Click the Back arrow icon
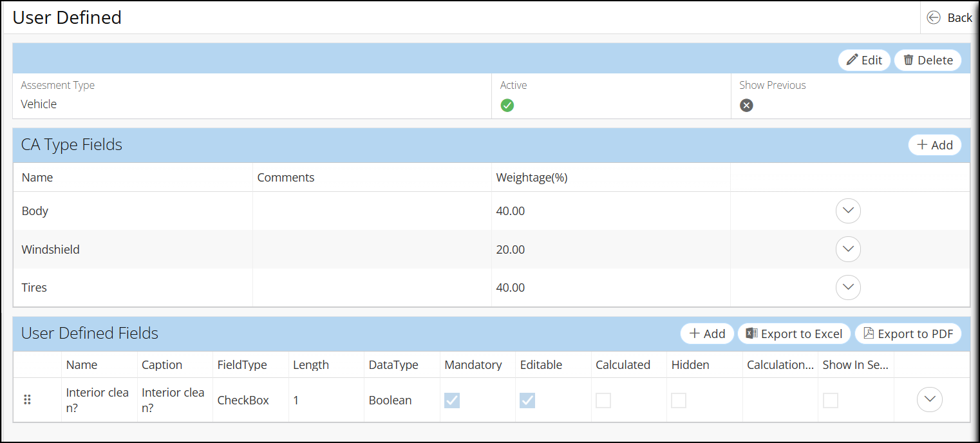This screenshot has width=980, height=443. [x=934, y=18]
